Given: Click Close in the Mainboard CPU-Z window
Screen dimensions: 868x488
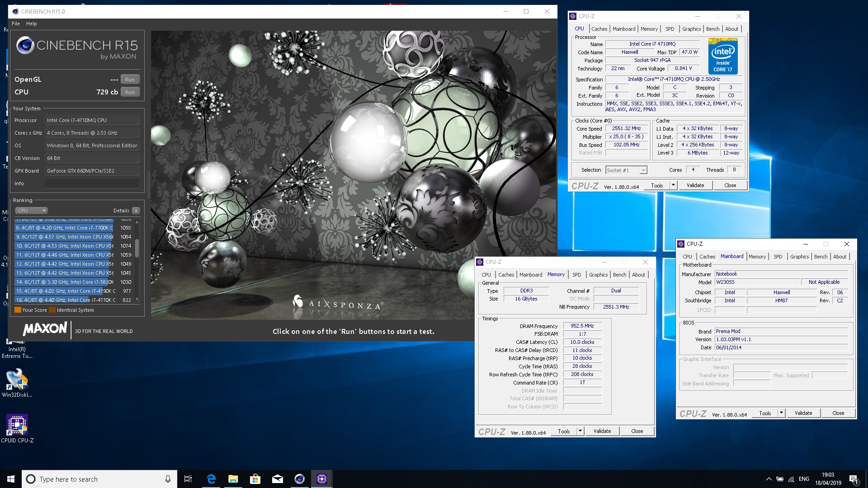Looking at the screenshot, I should point(838,413).
